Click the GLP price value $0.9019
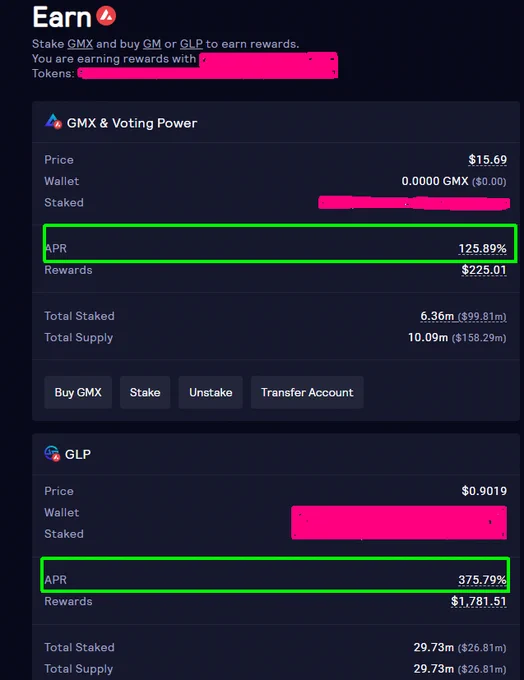The width and height of the screenshot is (524, 680). click(484, 491)
